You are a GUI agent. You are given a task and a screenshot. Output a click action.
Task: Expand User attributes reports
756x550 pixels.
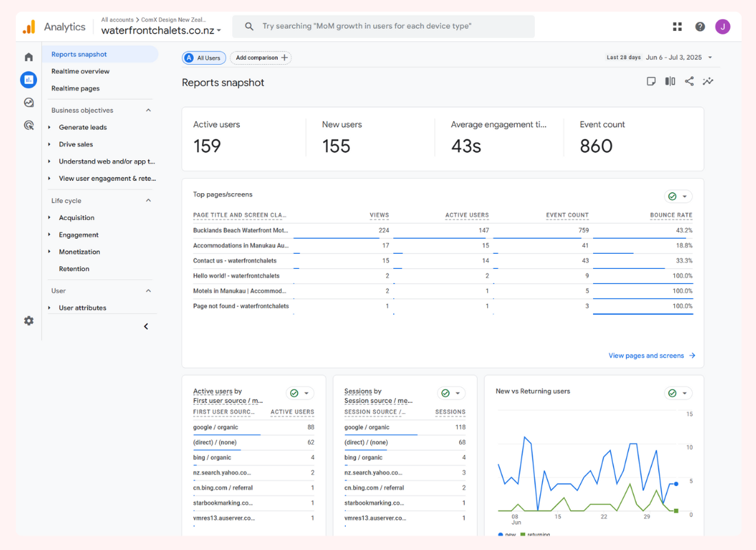49,308
